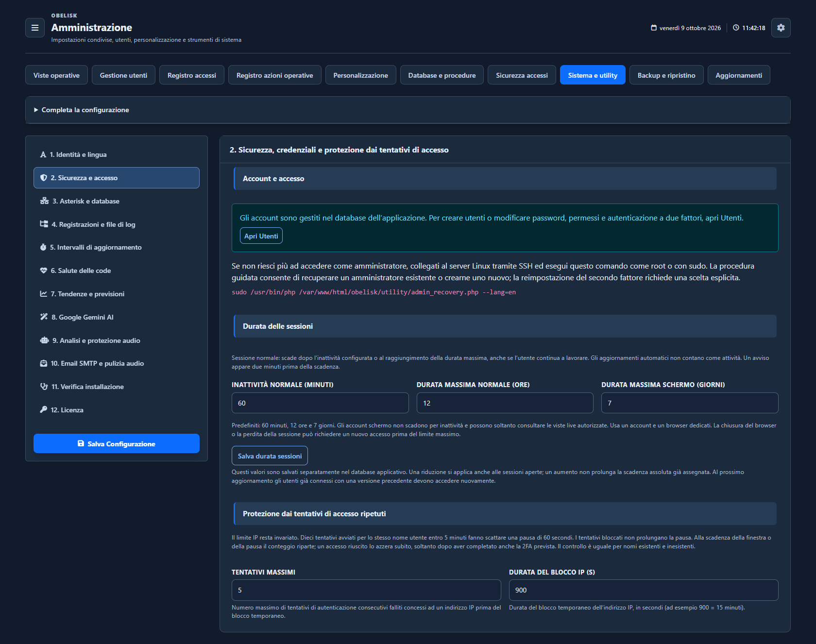Switch to the Viste operative tab
Viewport: 816px width, 644px height.
56,75
